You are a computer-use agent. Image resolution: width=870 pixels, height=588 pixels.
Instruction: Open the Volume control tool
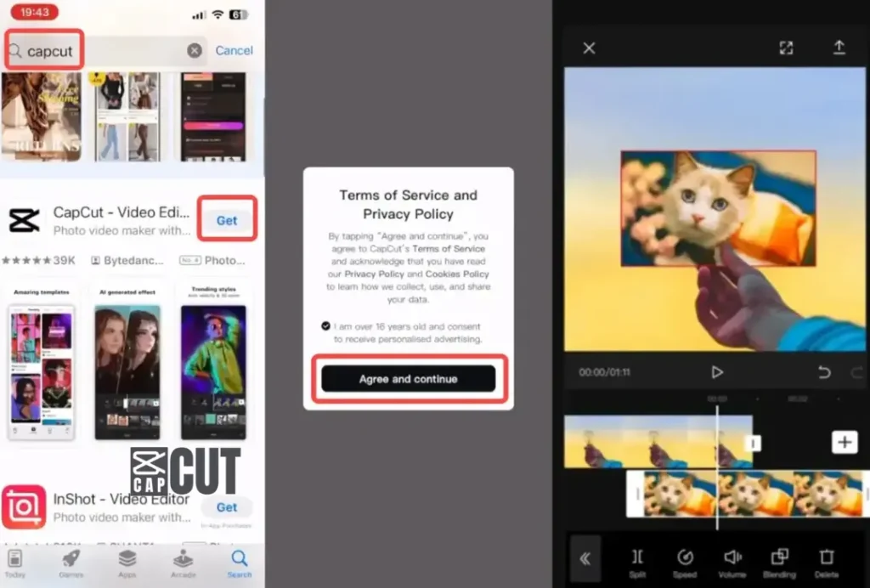coord(732,558)
